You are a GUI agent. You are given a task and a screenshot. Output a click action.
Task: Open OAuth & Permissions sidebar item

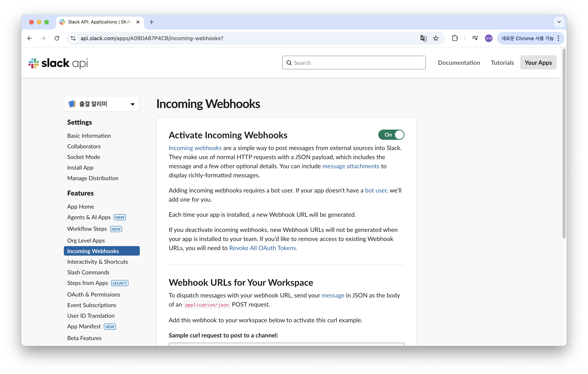coord(94,295)
